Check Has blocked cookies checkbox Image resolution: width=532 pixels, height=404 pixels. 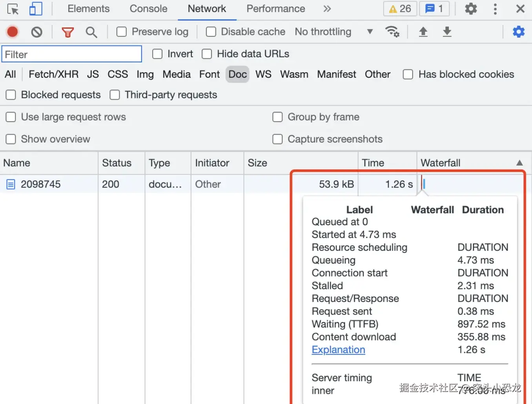tap(408, 74)
